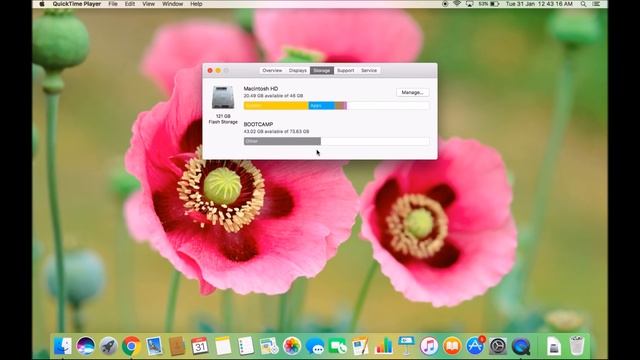Open the Trash in the dock
The width and height of the screenshot is (640, 360).
pyautogui.click(x=577, y=346)
